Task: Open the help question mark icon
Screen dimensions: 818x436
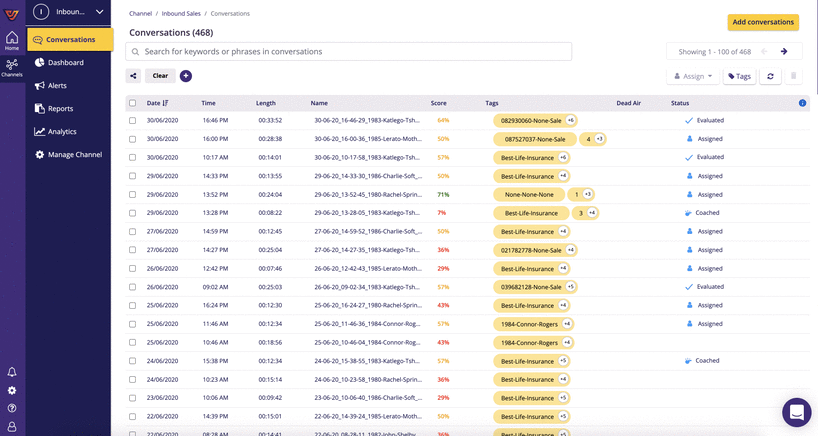Action: pos(12,408)
